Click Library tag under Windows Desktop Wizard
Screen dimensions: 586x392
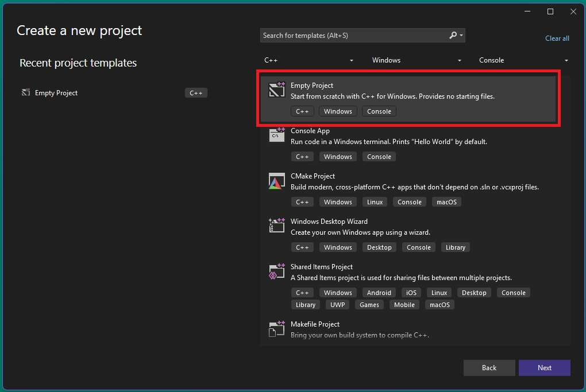[x=455, y=247]
